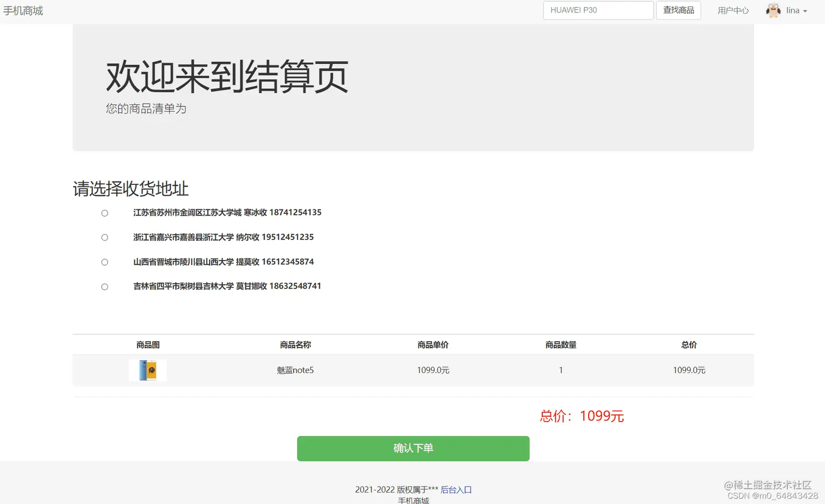This screenshot has height=504, width=825.
Task: Click the 手机商城 logo in top-left corner
Action: coord(23,10)
